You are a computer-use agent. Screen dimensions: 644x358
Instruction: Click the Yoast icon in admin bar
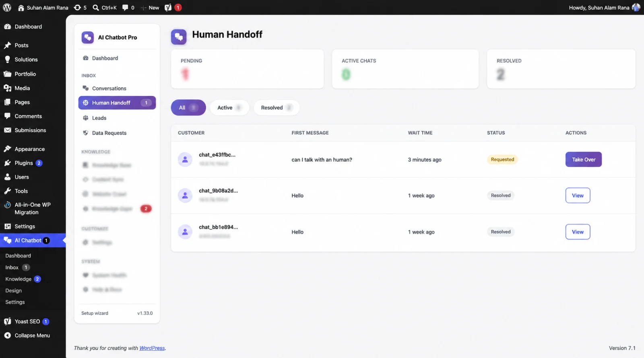(168, 8)
